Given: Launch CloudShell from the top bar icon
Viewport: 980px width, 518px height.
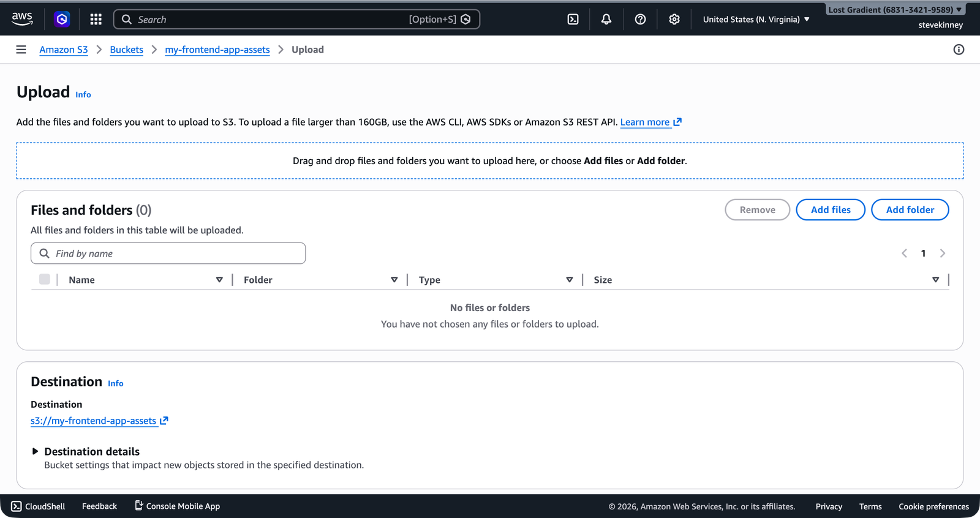Looking at the screenshot, I should tap(573, 20).
